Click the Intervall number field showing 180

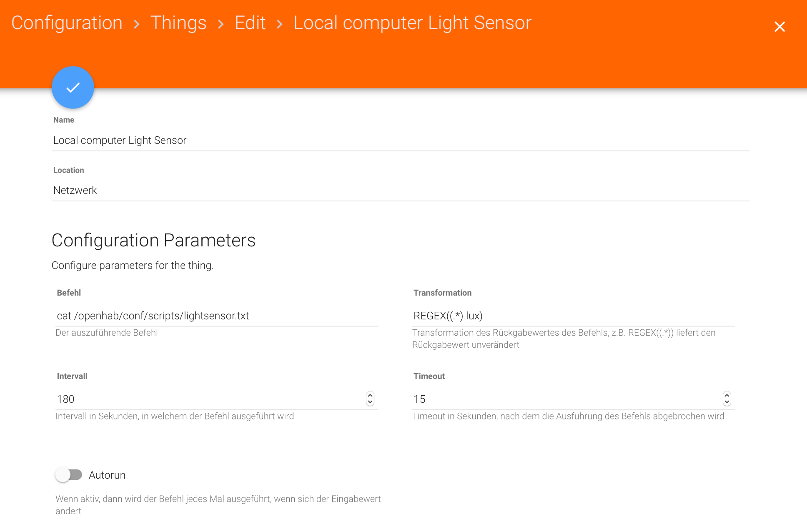coord(208,399)
